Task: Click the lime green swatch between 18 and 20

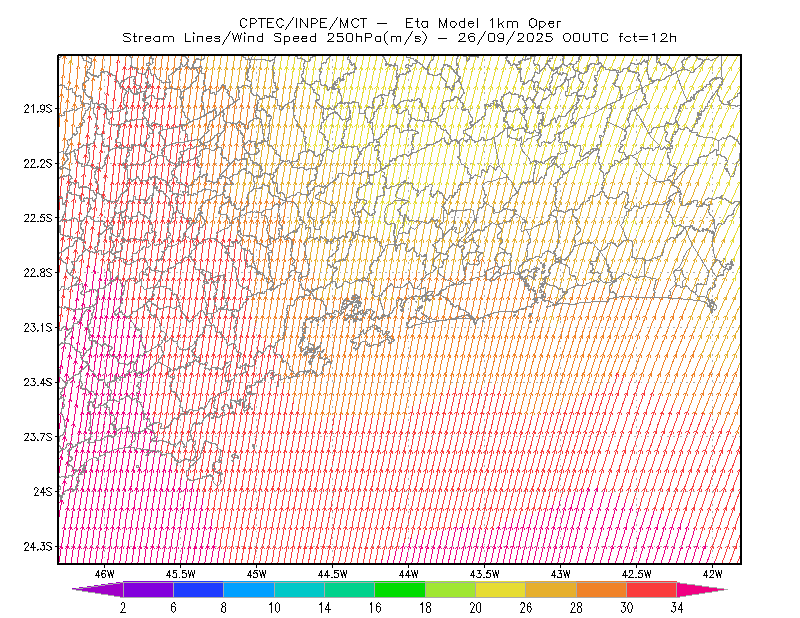Action: click(451, 589)
